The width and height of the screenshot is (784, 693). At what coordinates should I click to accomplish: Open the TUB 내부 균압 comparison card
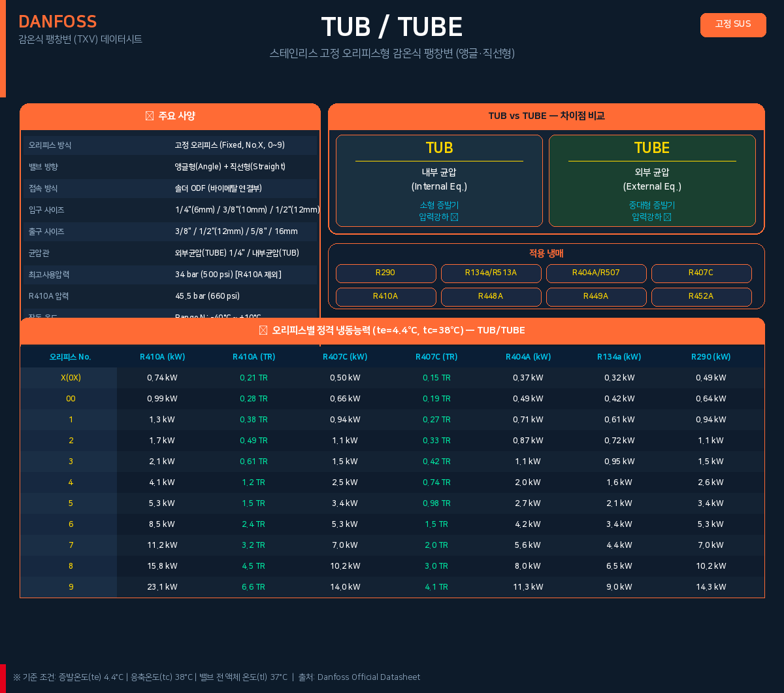click(x=439, y=180)
